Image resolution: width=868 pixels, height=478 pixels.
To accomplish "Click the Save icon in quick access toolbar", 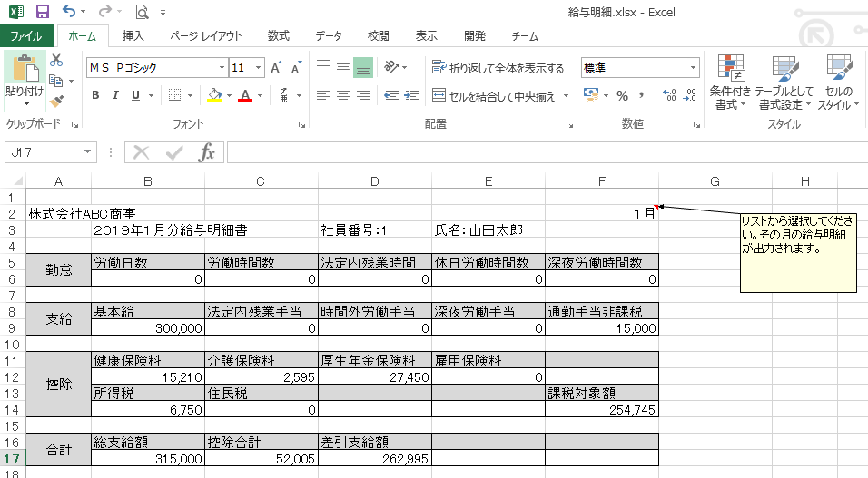I will [x=42, y=12].
